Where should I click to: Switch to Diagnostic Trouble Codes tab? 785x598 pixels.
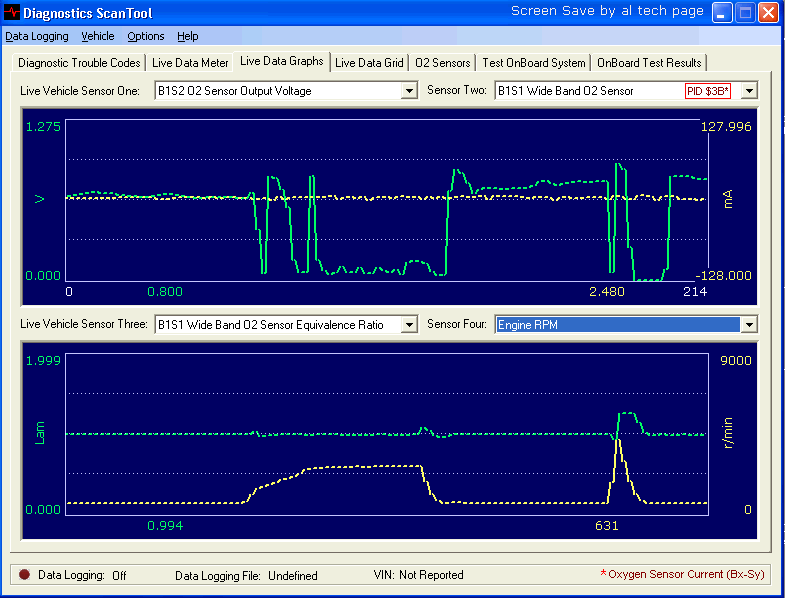pyautogui.click(x=79, y=63)
